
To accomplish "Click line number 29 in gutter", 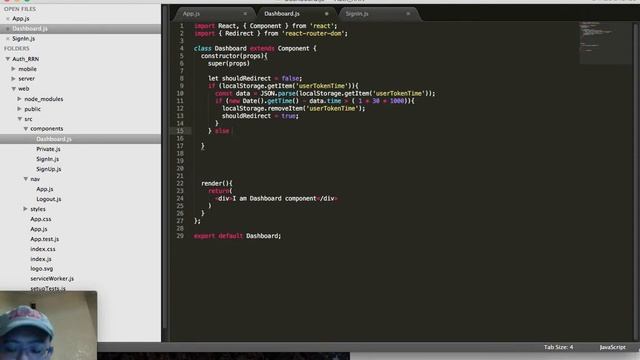I will coord(180,236).
